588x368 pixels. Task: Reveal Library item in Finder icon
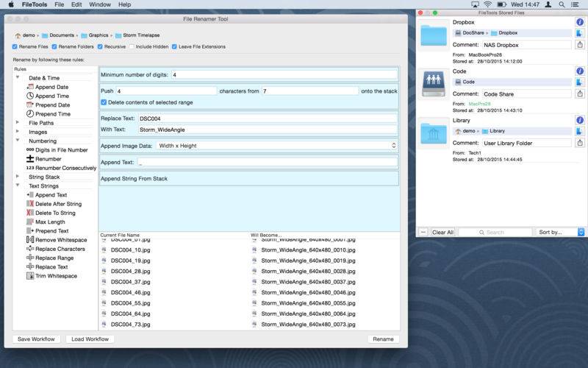[x=580, y=131]
